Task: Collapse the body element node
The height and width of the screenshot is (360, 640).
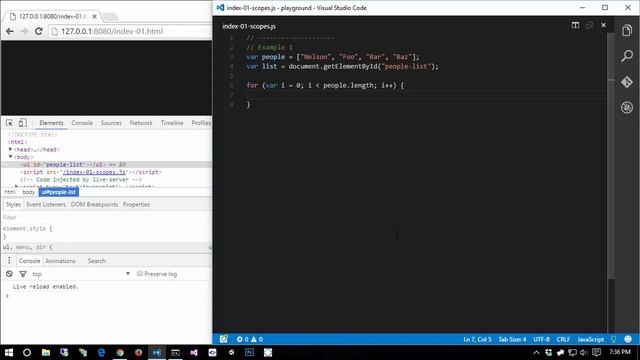Action: pos(11,157)
